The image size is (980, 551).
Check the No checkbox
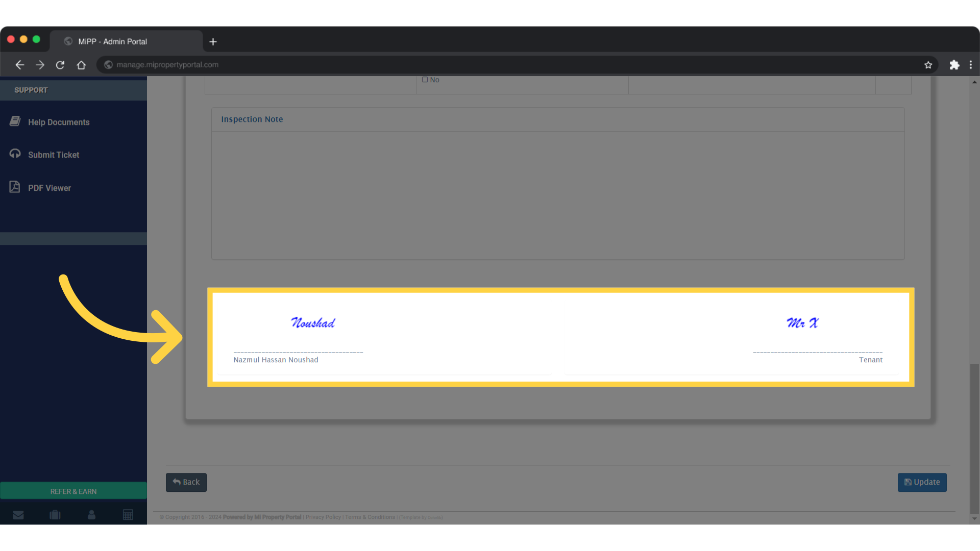coord(425,80)
